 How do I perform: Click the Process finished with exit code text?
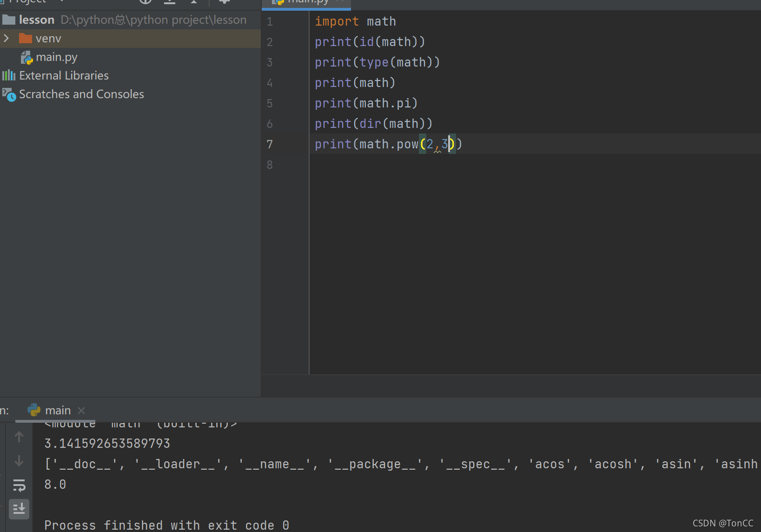[x=167, y=525]
